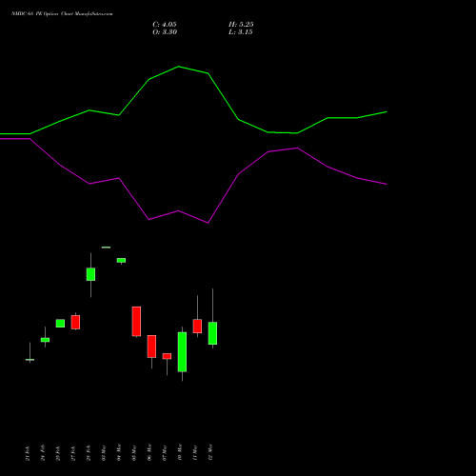Click the purple indicator line at its lowest trough
Viewport: 476px width, 476px height.
coord(208,223)
